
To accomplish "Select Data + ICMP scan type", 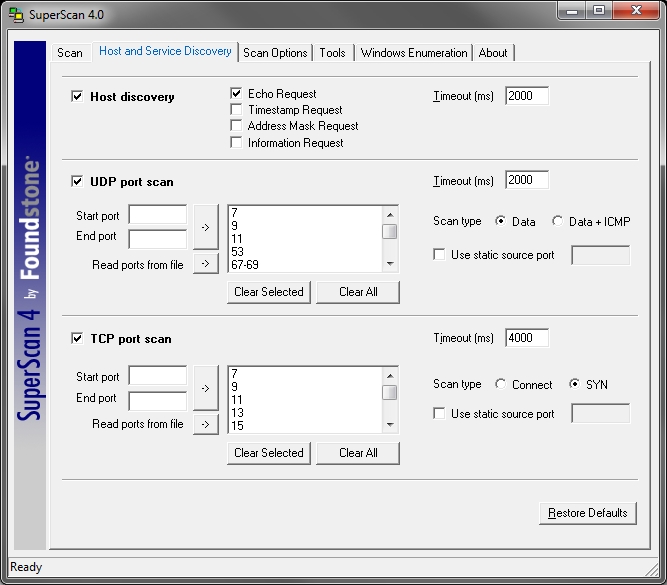I will (558, 221).
